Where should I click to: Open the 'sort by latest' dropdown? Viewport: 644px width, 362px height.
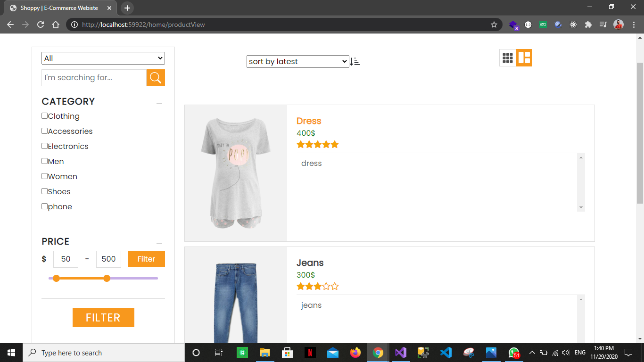click(x=297, y=61)
